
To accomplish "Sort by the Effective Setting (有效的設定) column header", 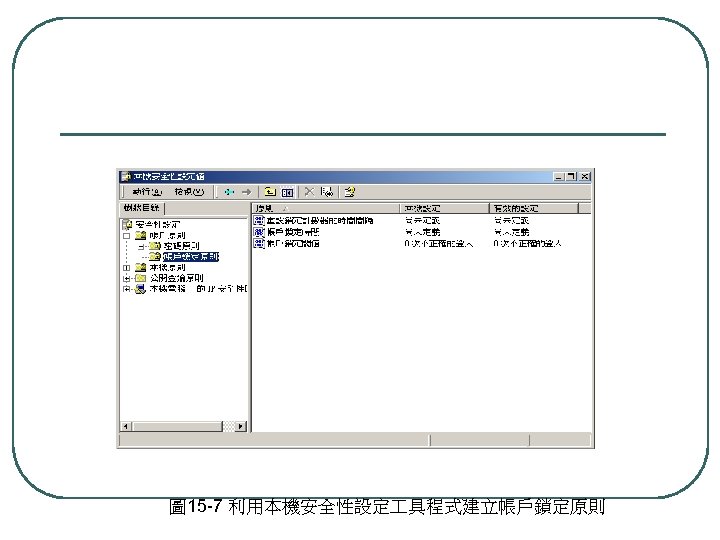I will pos(534,208).
